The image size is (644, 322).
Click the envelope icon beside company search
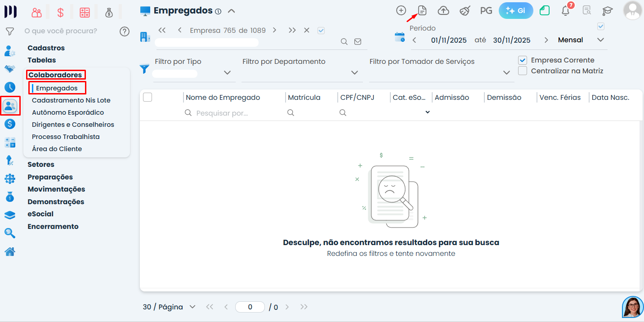coord(358,41)
